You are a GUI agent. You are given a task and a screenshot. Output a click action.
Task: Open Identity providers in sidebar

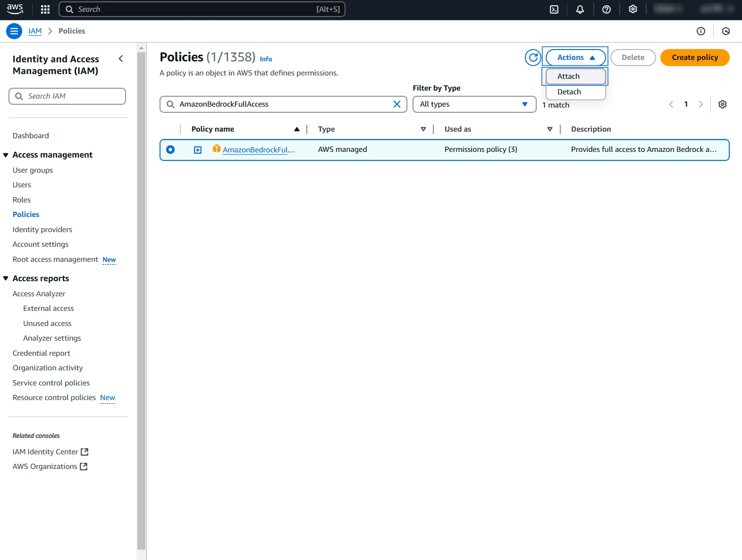point(42,230)
